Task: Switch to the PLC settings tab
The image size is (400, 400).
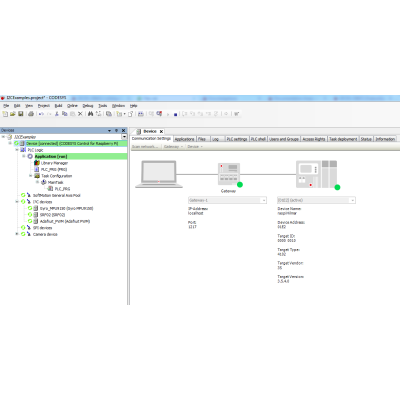Action: click(x=237, y=139)
